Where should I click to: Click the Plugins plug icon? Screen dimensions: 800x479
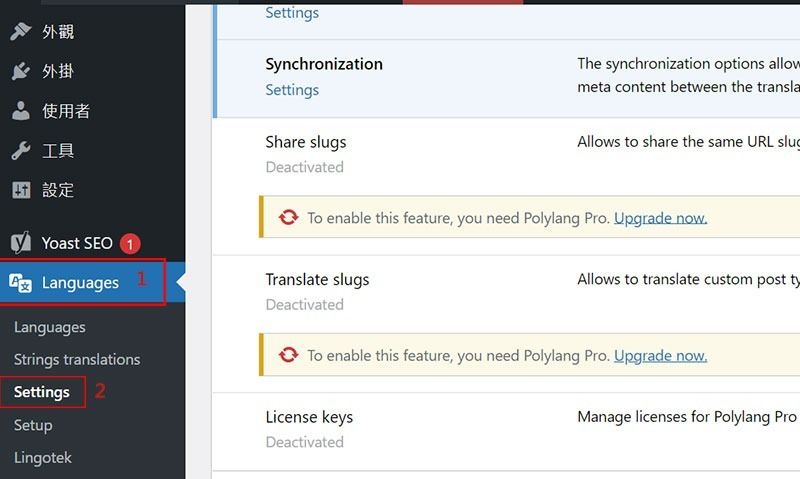click(21, 71)
